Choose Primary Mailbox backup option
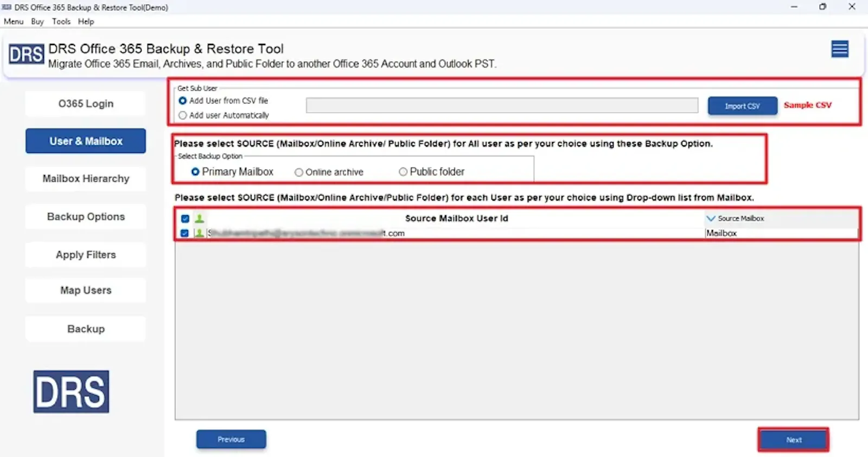 (195, 172)
